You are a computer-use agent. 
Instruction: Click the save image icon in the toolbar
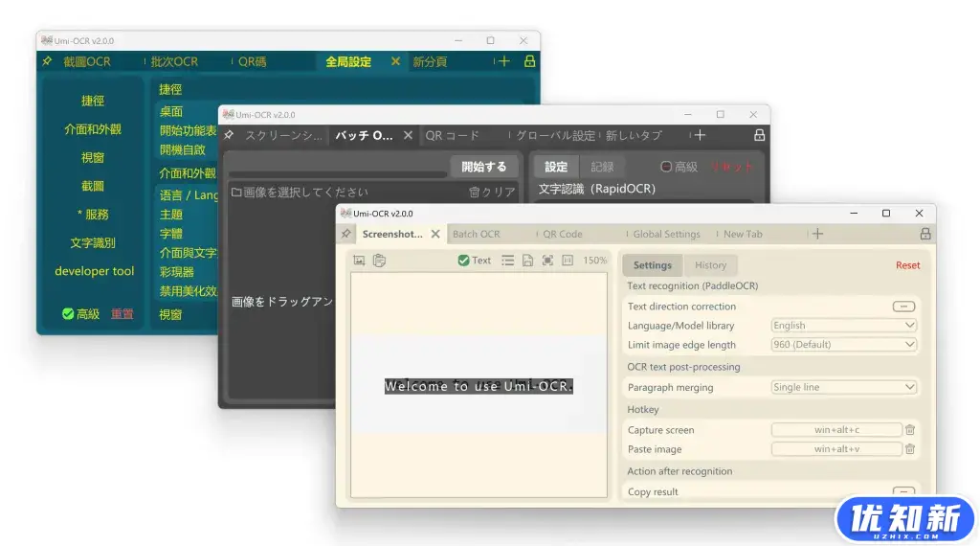tap(527, 261)
